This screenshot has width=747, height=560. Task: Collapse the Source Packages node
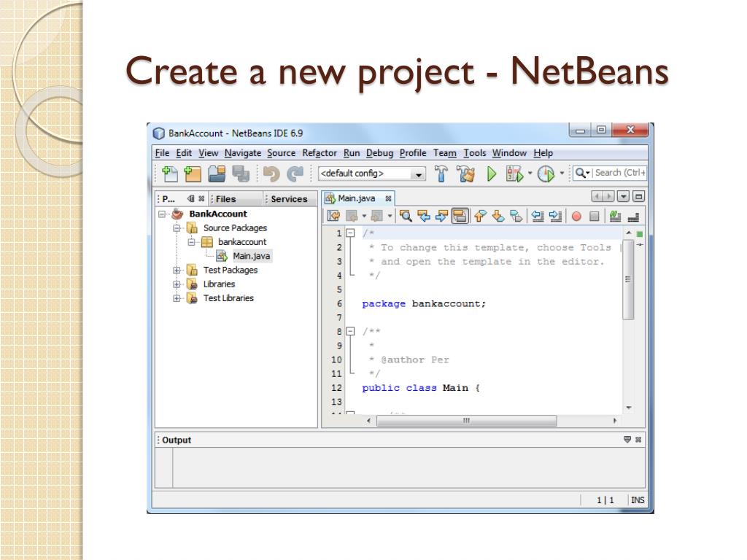tap(177, 228)
